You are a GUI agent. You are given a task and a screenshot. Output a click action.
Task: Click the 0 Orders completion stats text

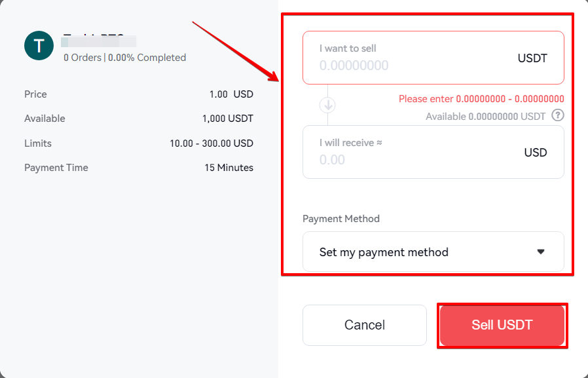[x=125, y=58]
